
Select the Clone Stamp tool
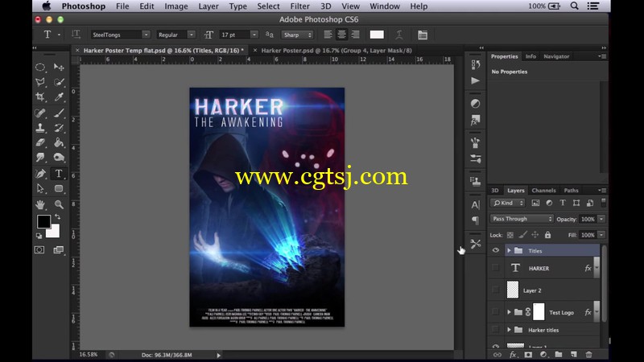tap(40, 128)
